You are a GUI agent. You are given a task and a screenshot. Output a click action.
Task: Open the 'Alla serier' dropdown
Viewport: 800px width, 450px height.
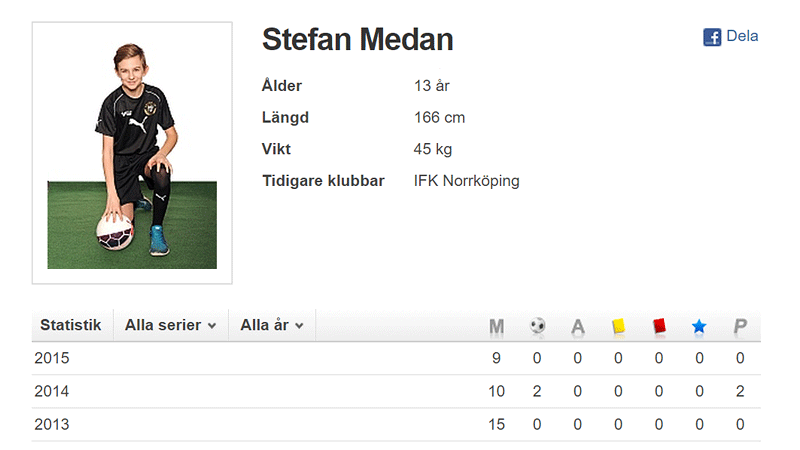(170, 325)
